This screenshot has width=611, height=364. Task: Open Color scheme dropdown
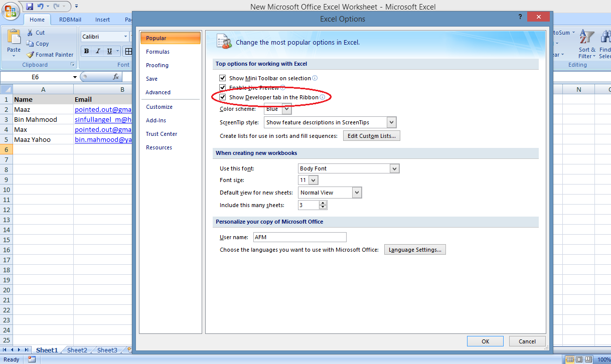pyautogui.click(x=286, y=109)
